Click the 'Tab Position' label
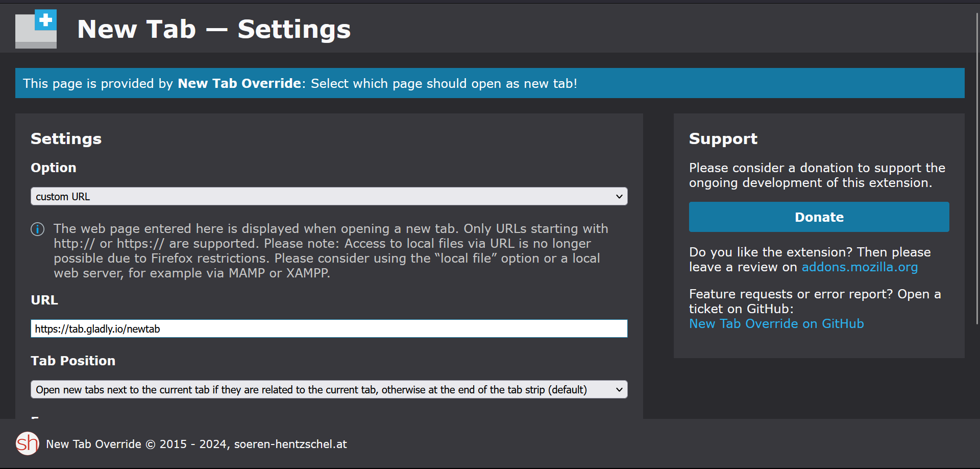This screenshot has width=980, height=469. [73, 361]
